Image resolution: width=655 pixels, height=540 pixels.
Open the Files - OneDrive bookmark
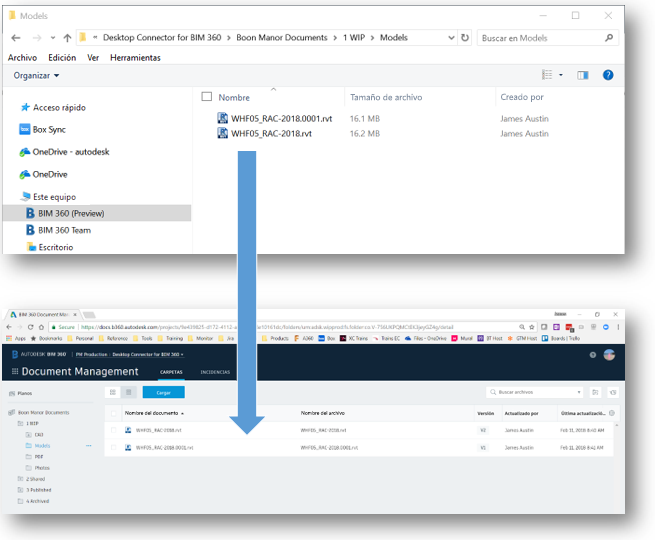[425, 338]
